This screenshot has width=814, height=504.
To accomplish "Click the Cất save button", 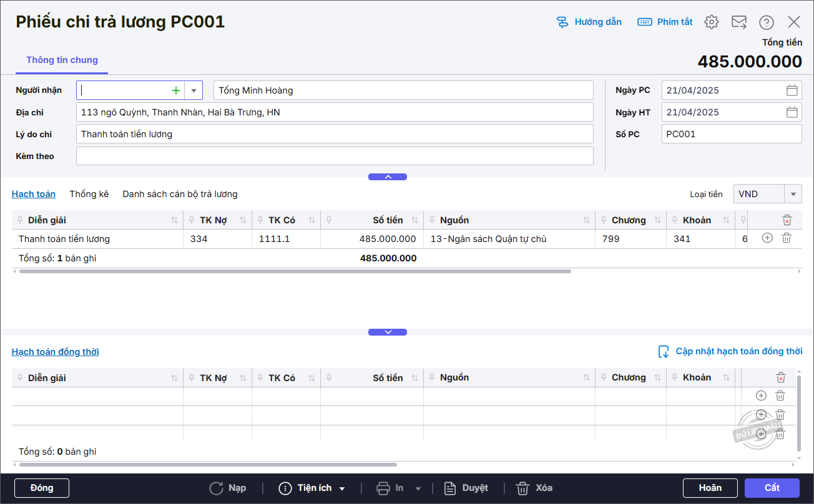I will (x=772, y=488).
